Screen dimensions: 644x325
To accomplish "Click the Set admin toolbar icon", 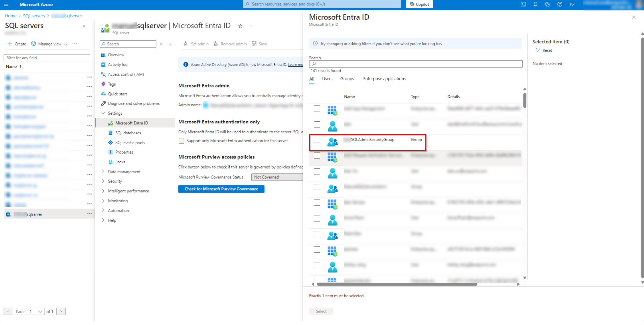I will 186,44.
